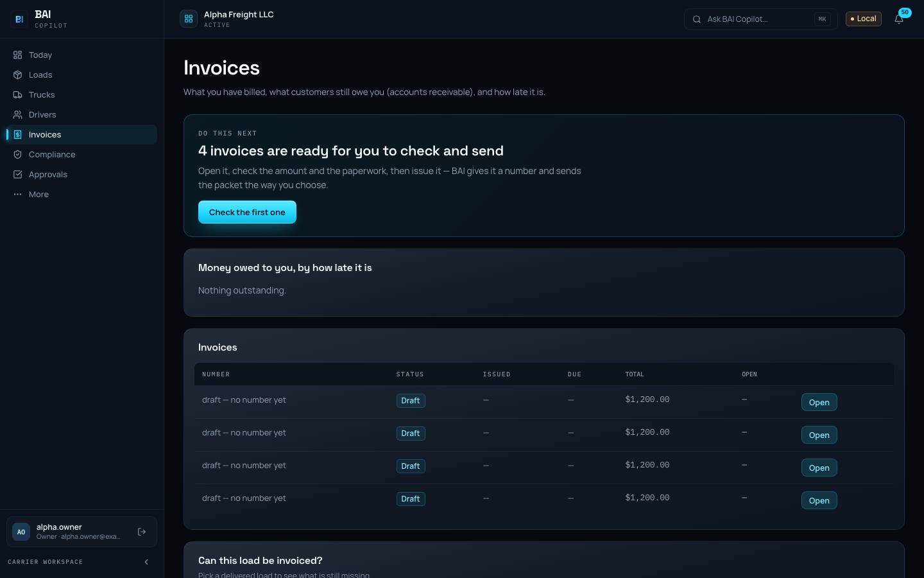Click the sign out icon beside alpha.owner
924x578 pixels.
(x=142, y=532)
